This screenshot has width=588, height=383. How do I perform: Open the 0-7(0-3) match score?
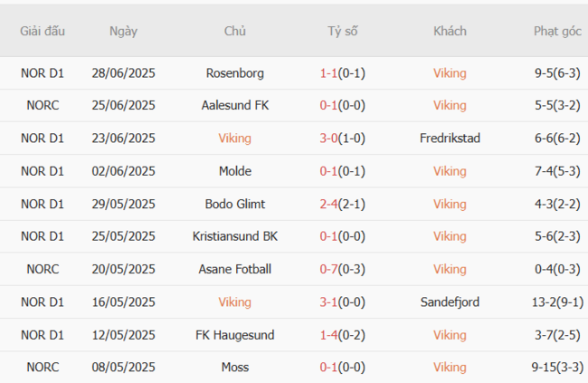(343, 269)
